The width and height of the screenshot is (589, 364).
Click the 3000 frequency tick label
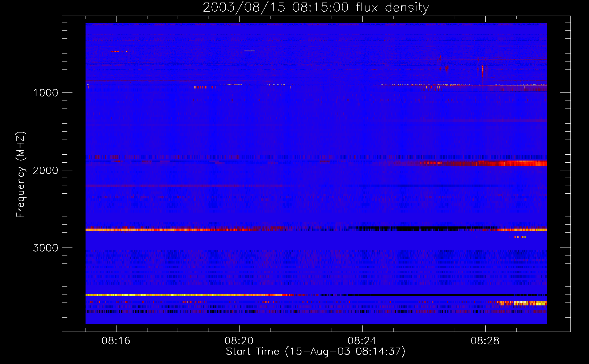[x=46, y=248]
